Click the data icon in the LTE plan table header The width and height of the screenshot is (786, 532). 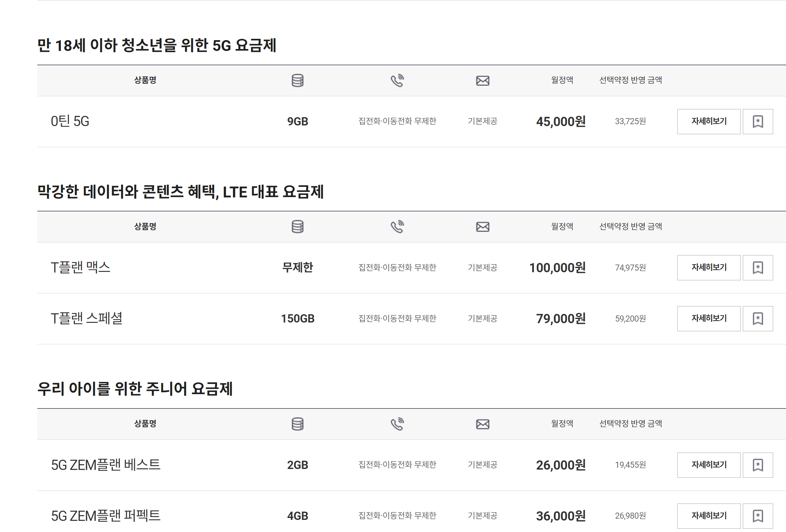coord(298,227)
